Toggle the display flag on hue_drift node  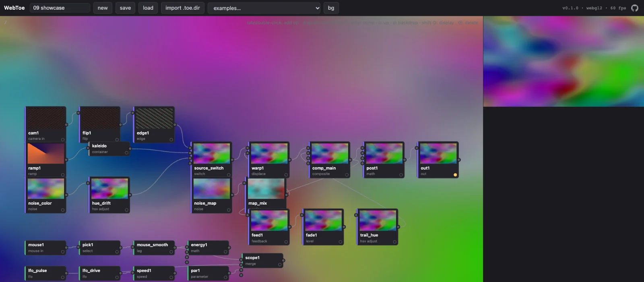pos(126,210)
